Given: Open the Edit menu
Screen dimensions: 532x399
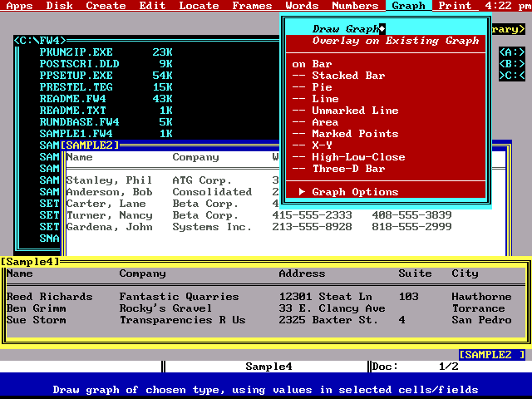Looking at the screenshot, I should (x=152, y=6).
